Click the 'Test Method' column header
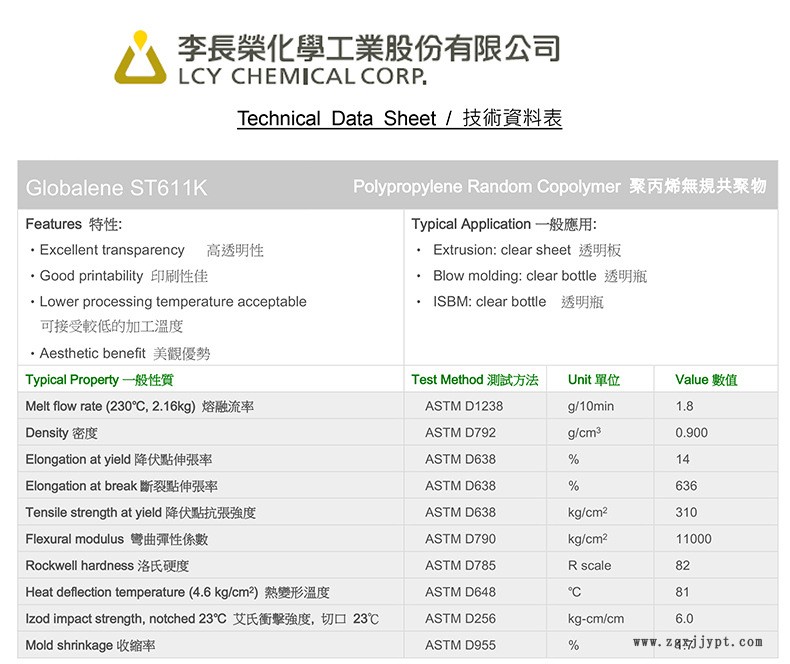This screenshot has width=790, height=664. (475, 379)
